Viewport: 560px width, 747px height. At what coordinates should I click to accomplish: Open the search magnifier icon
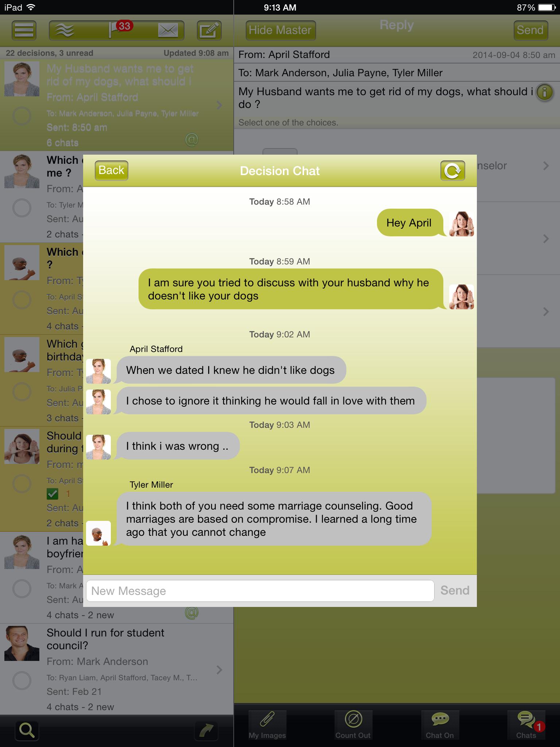(x=27, y=731)
